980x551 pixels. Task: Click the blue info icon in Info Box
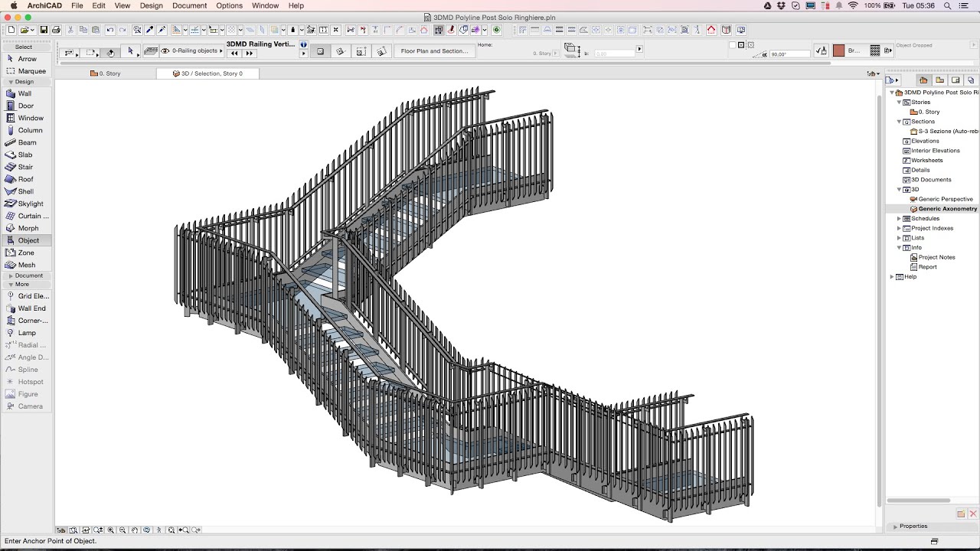tap(304, 44)
